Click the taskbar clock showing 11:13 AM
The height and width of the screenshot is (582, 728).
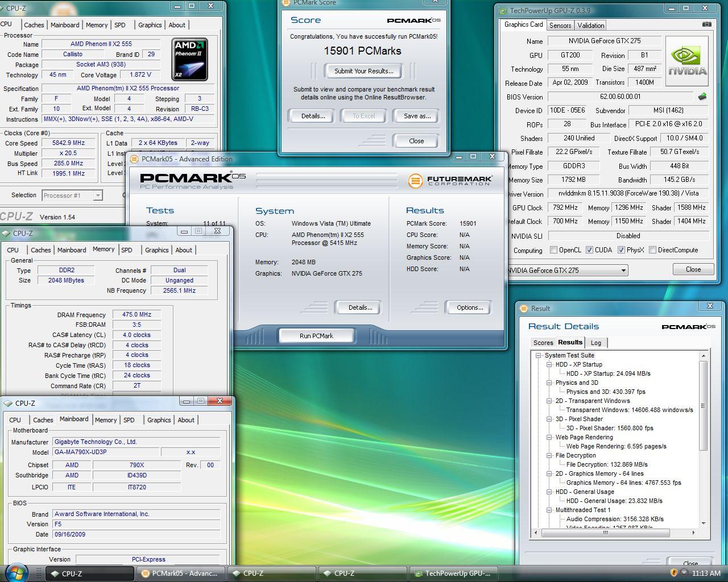point(706,573)
